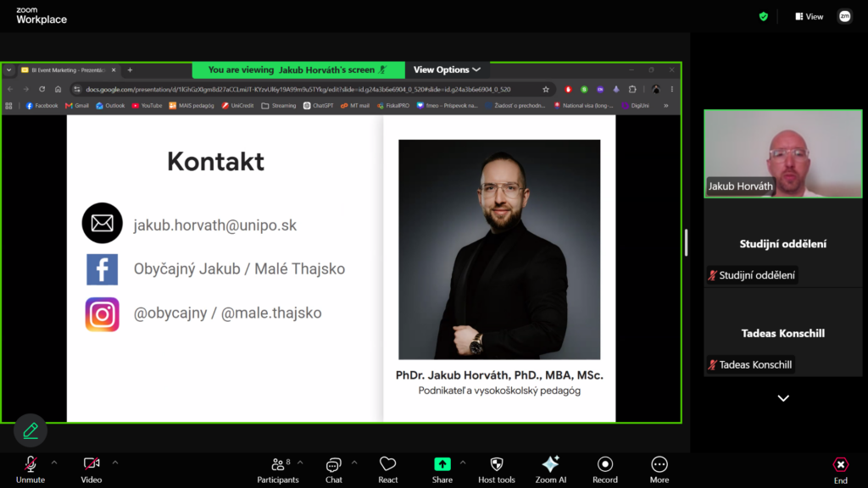Open audio options arrow next to Unmute
868x488 pixels.
[54, 463]
